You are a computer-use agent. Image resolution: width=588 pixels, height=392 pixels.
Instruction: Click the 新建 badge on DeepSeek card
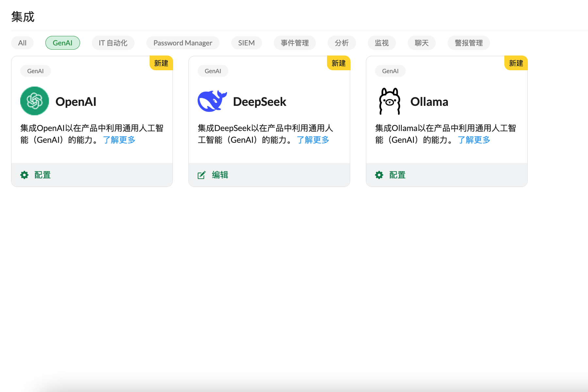tap(339, 63)
